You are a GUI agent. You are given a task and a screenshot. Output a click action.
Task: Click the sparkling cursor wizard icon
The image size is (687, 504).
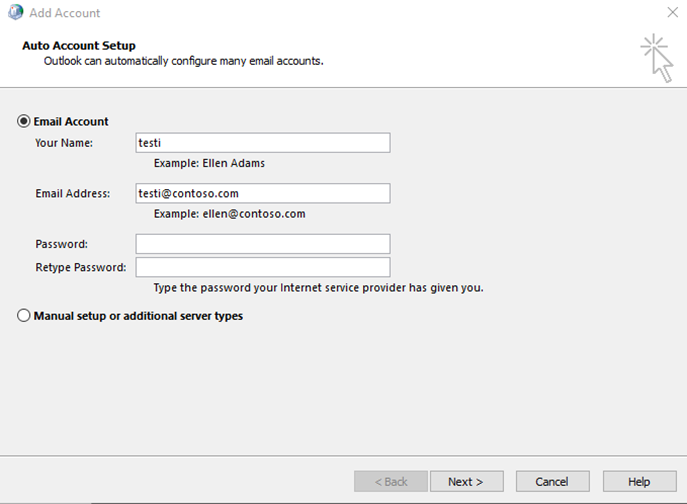coord(657,58)
